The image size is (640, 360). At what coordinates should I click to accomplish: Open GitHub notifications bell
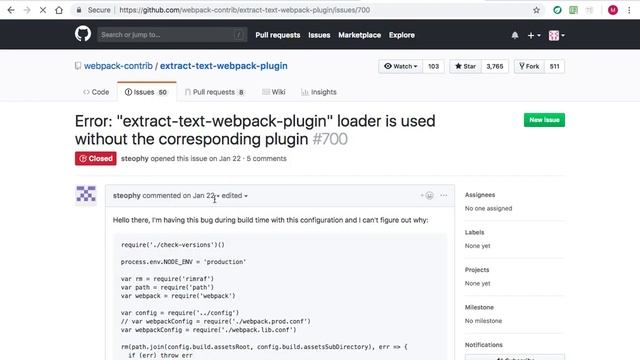click(x=515, y=36)
